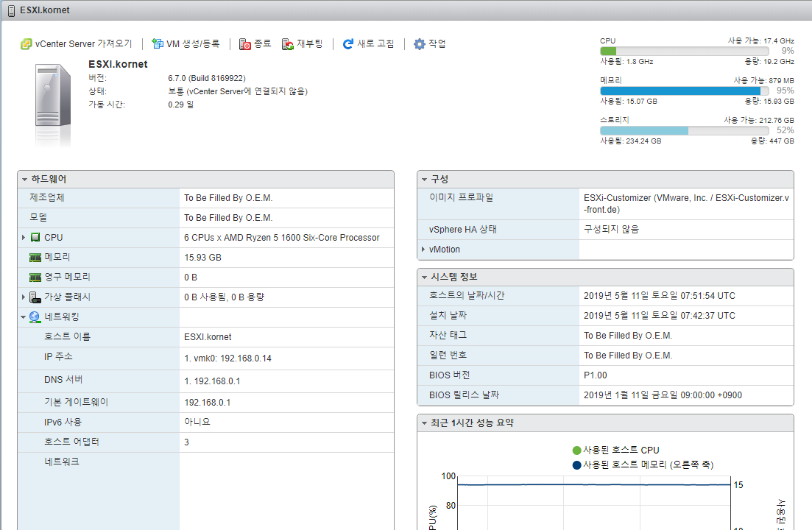The image size is (812, 530).
Task: Click the shutdown (종료) icon
Action: click(245, 44)
